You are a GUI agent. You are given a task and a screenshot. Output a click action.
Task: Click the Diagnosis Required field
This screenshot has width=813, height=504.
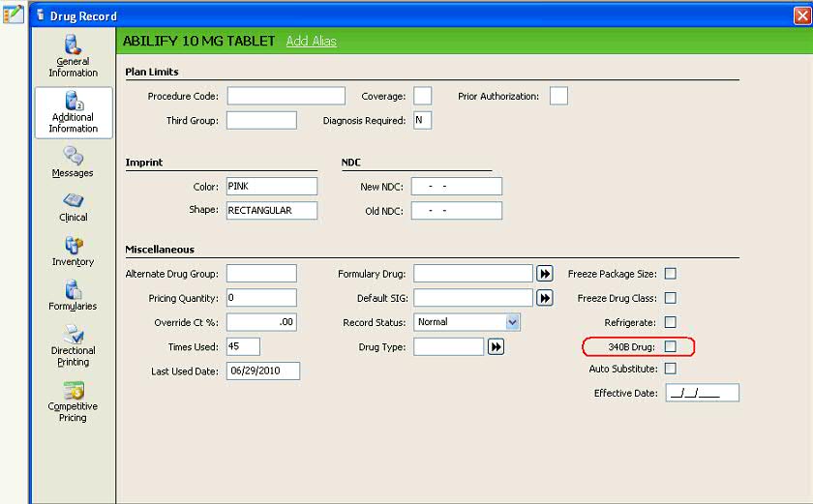423,120
